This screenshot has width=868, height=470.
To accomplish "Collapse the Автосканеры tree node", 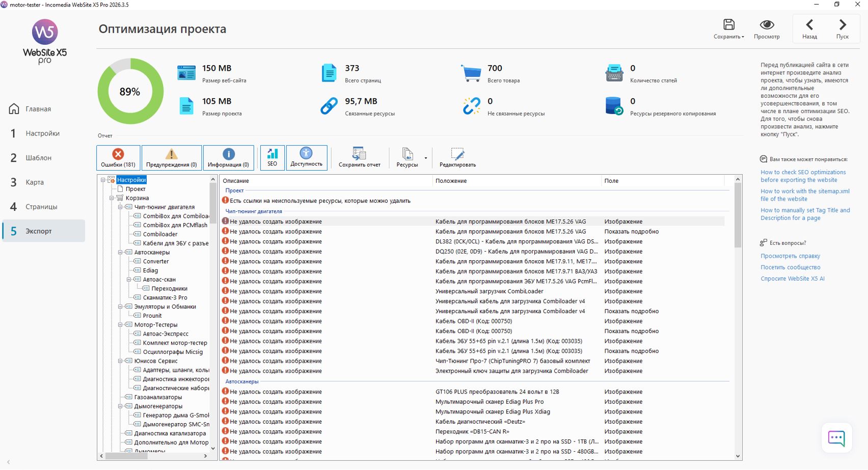I will coord(120,253).
